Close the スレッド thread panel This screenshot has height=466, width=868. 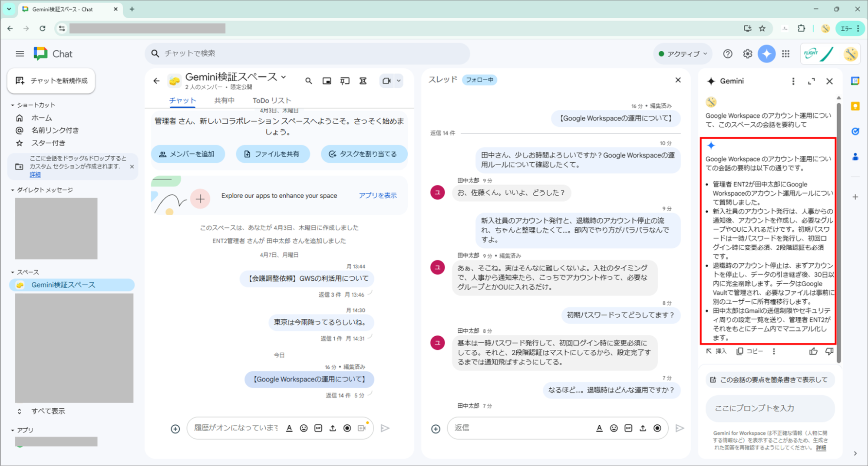pos(678,80)
